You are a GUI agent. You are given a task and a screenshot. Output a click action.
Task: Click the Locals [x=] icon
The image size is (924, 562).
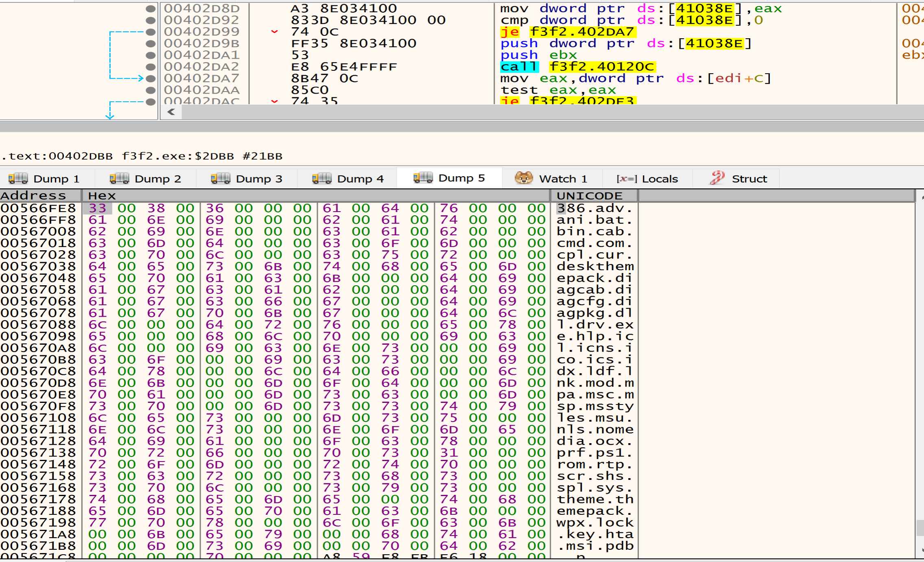(627, 179)
